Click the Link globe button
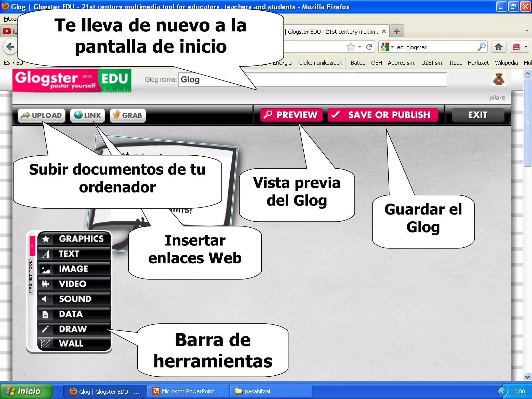The image size is (532, 399). 88,115
